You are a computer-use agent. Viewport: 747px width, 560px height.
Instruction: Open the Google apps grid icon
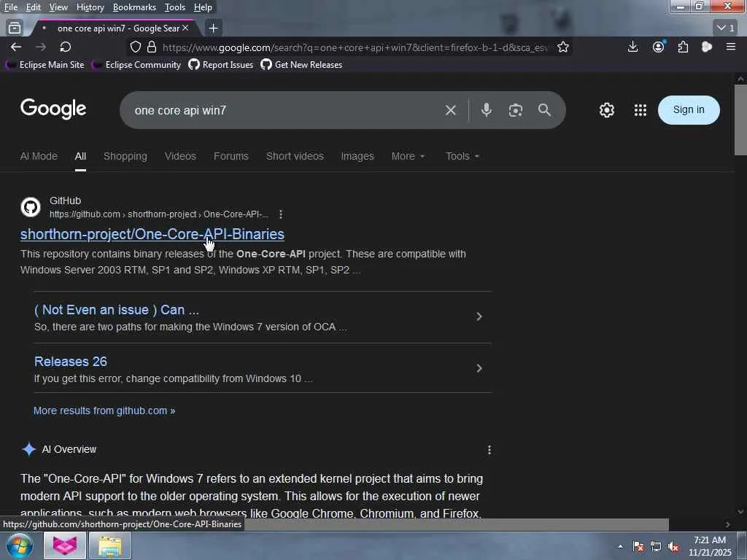(x=640, y=110)
